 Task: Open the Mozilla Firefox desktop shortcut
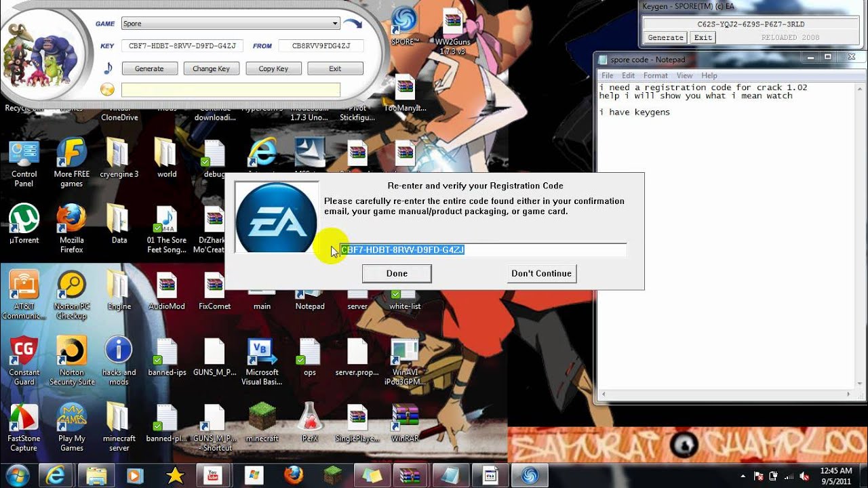click(x=72, y=230)
